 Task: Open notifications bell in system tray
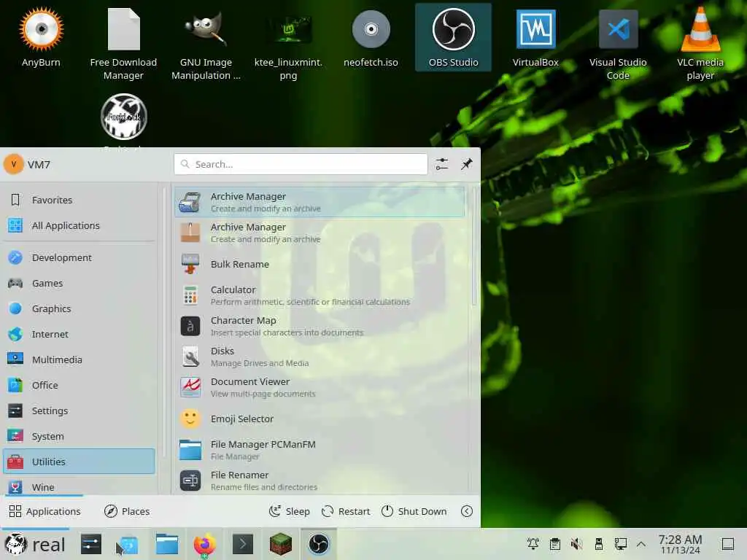(x=533, y=544)
